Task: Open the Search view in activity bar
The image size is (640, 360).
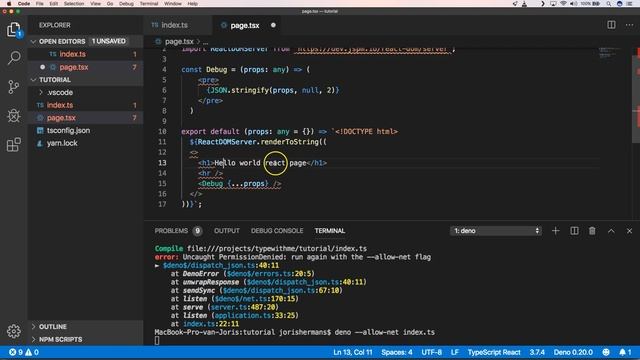Action: [13, 58]
